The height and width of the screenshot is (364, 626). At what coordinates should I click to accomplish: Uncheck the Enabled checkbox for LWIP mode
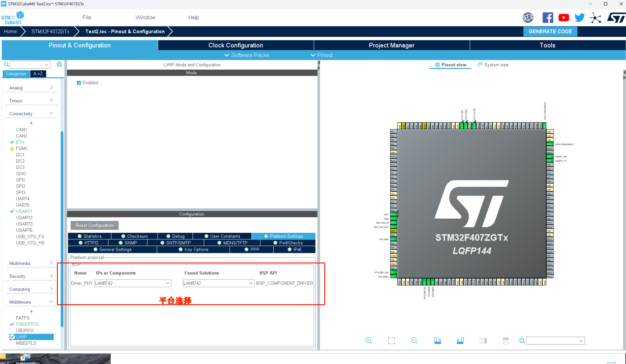79,83
